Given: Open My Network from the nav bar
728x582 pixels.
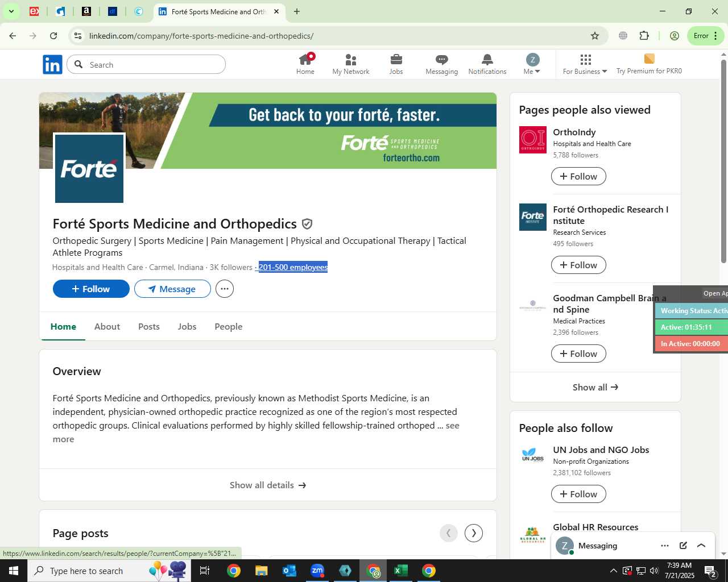Looking at the screenshot, I should pos(351,64).
